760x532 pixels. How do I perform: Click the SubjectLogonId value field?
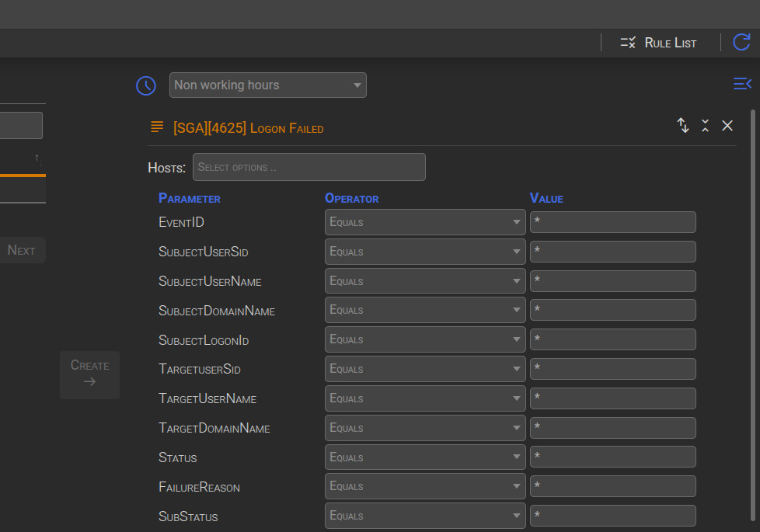612,339
